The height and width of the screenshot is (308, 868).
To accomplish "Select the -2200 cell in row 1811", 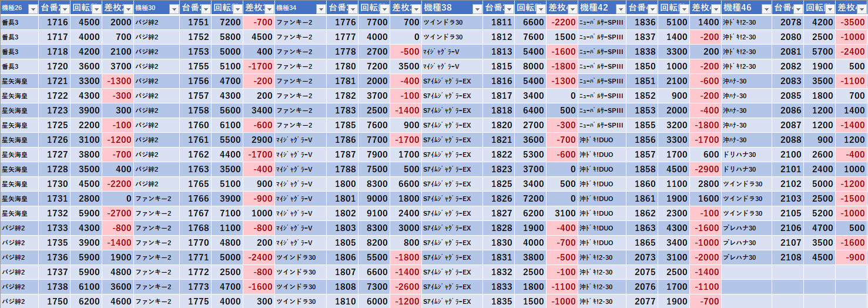I will 562,22.
